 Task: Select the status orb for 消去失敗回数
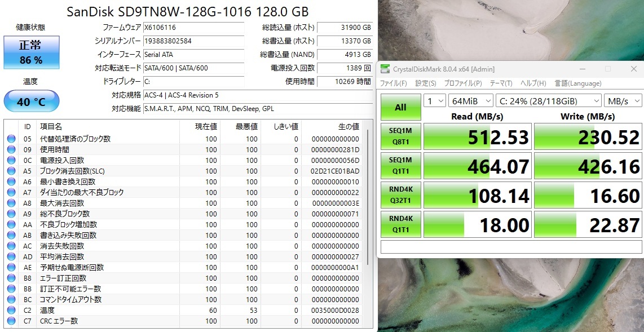tap(11, 246)
